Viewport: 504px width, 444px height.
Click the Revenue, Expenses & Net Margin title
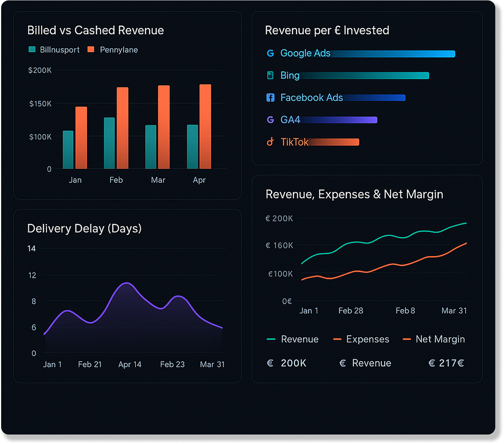pyautogui.click(x=354, y=194)
